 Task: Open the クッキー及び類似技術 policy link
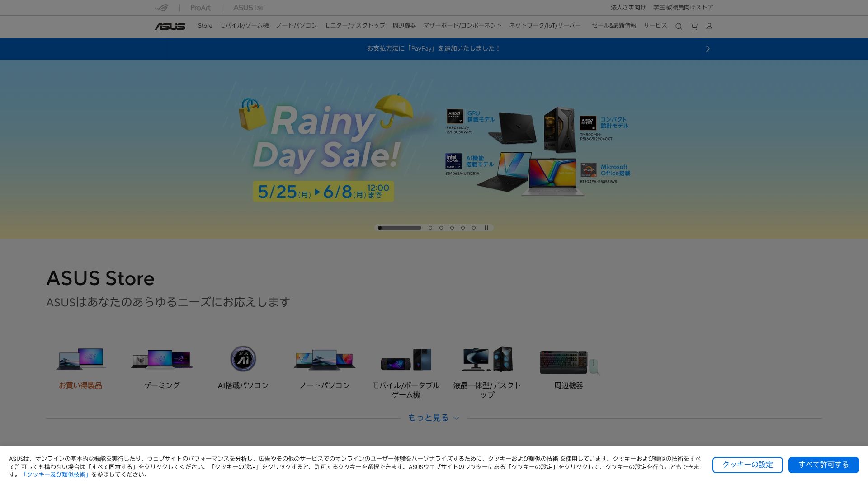click(56, 475)
